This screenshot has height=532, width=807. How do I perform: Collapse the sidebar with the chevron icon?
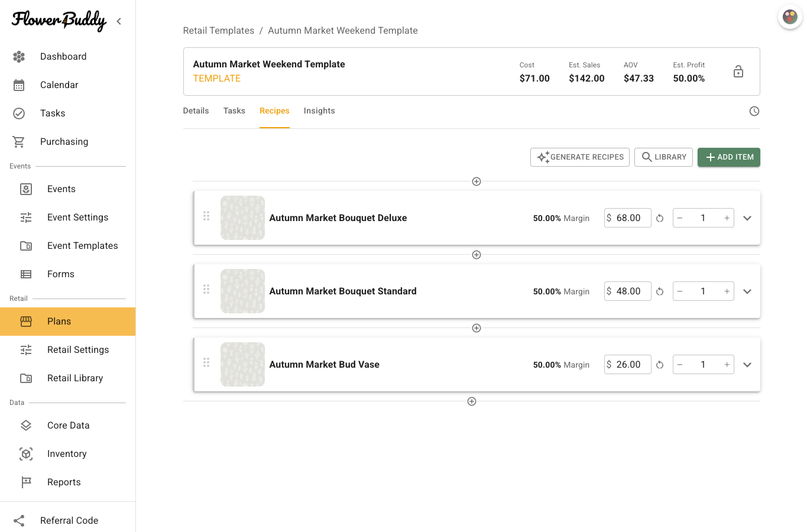119,21
